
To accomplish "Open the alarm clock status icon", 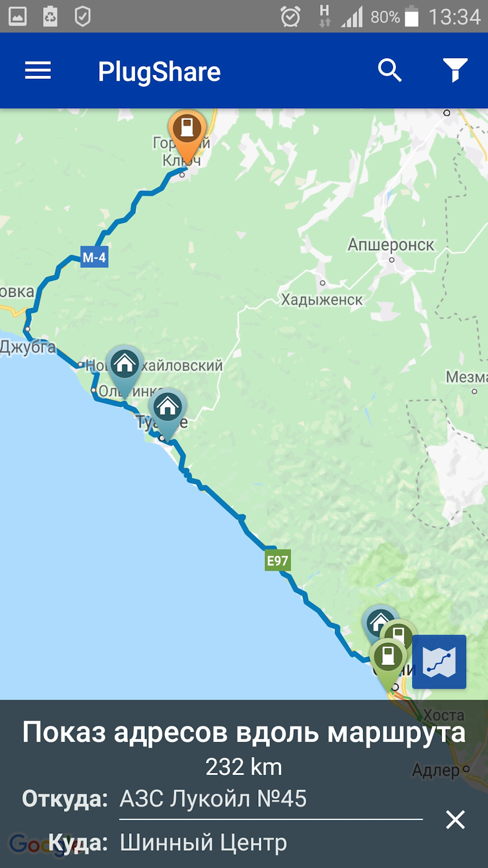I will [x=290, y=17].
